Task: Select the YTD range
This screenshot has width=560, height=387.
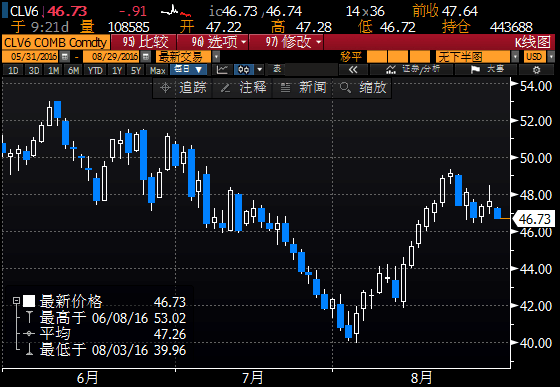Action: coord(95,70)
